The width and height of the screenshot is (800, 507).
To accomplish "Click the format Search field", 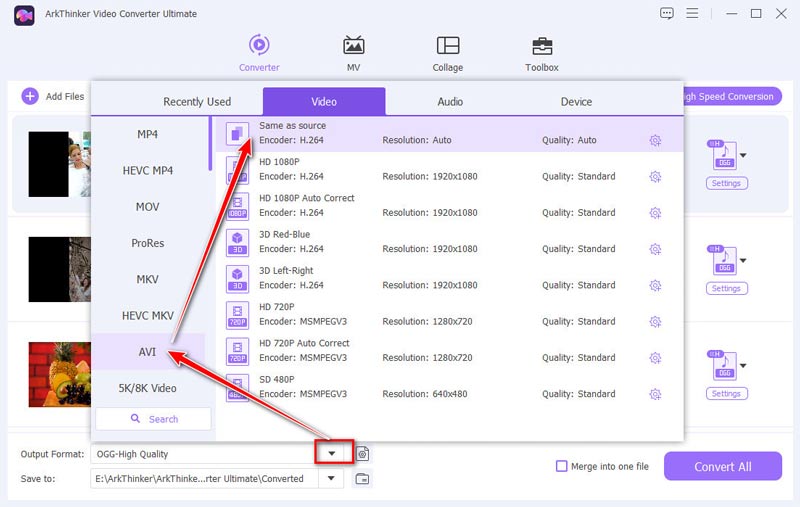I will [153, 419].
